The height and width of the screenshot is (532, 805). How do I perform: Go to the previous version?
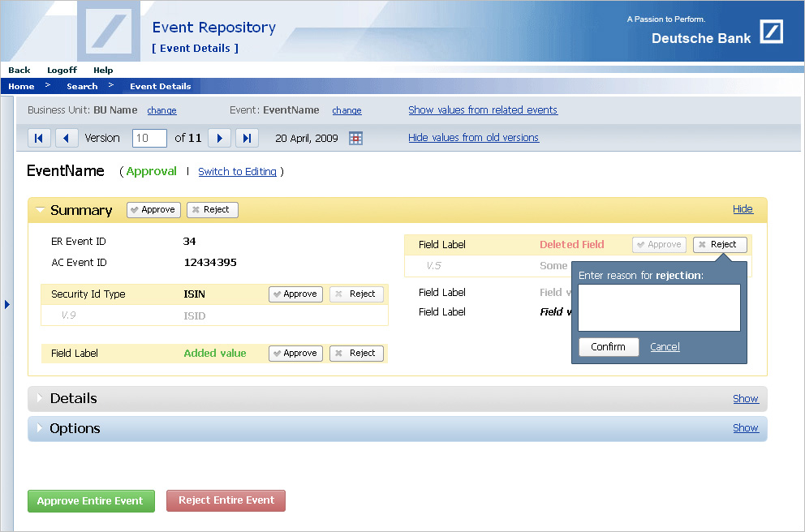[x=67, y=138]
